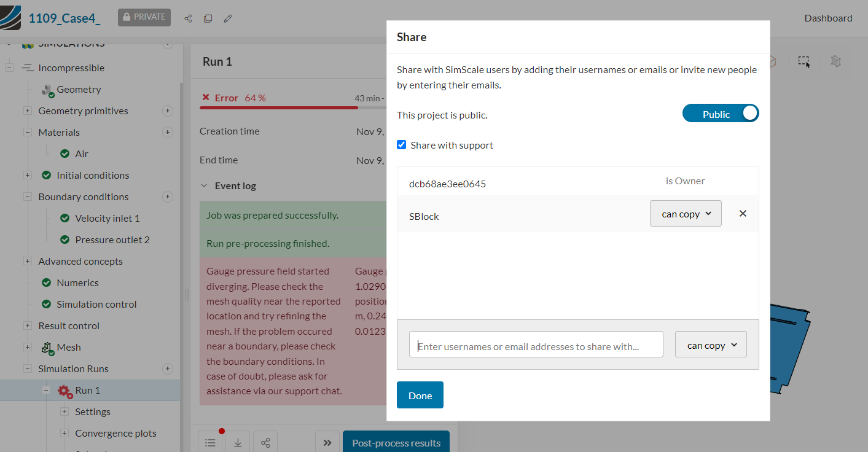Open the new-user permission dropdown
The height and width of the screenshot is (452, 868).
point(711,345)
